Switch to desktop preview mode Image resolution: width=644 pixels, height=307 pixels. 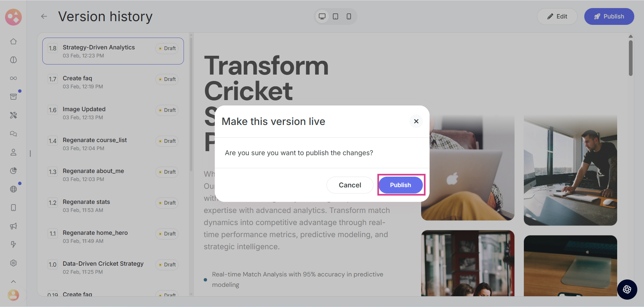click(x=322, y=16)
